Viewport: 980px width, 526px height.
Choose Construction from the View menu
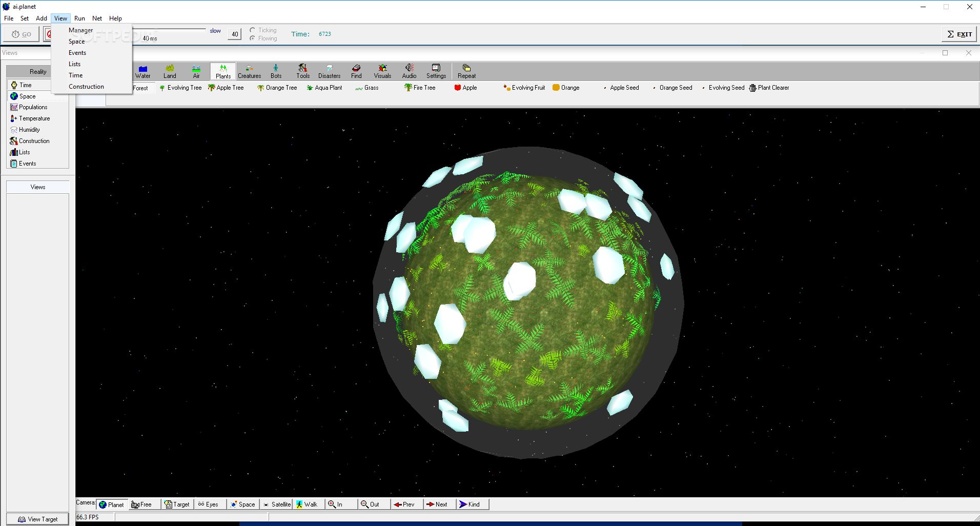[92, 87]
